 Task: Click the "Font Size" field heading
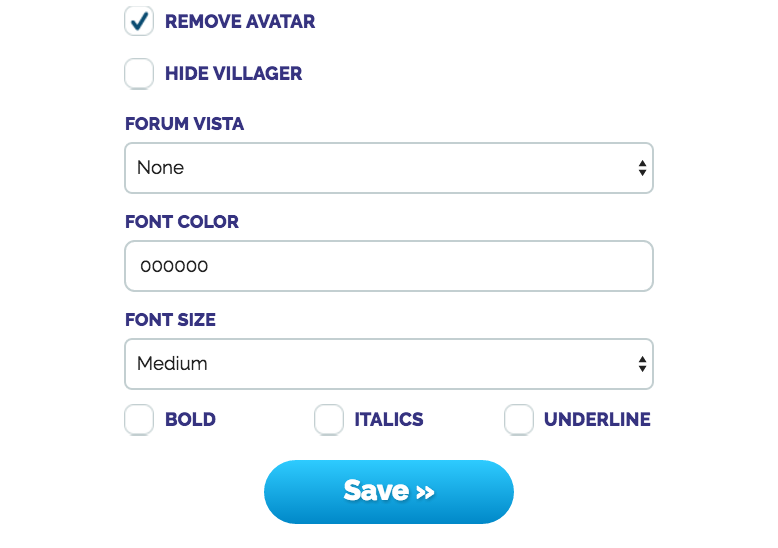(x=170, y=321)
